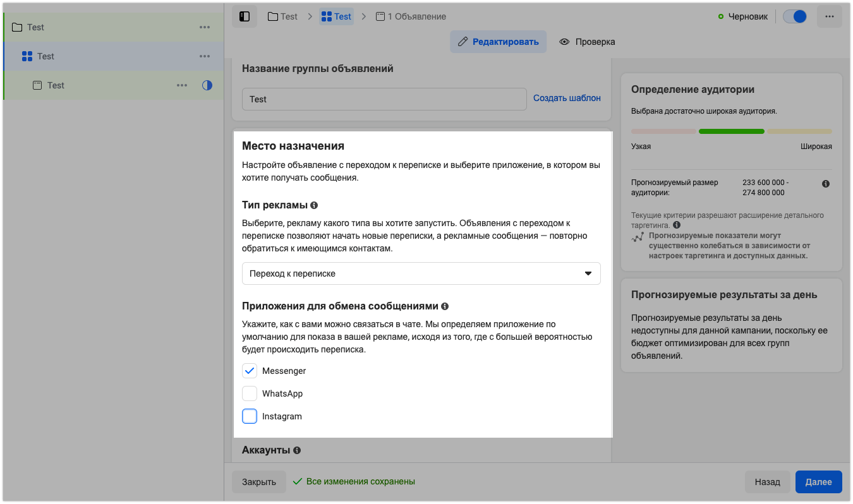853x504 pixels.
Task: Click info icon beside Приложения для обмена сообщениями
Action: coord(445,306)
